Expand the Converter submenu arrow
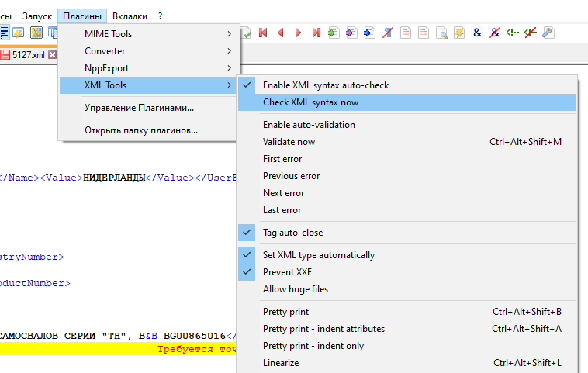588x373 pixels. 229,51
